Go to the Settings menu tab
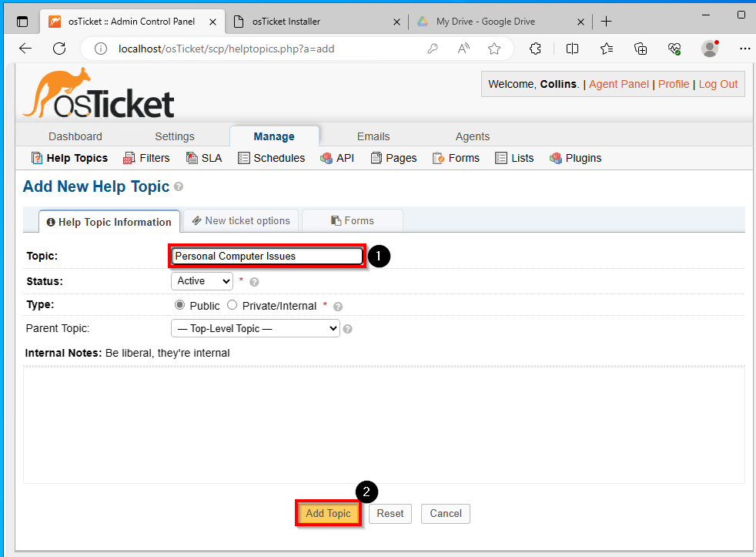Viewport: 756px width, 557px height. 175,136
